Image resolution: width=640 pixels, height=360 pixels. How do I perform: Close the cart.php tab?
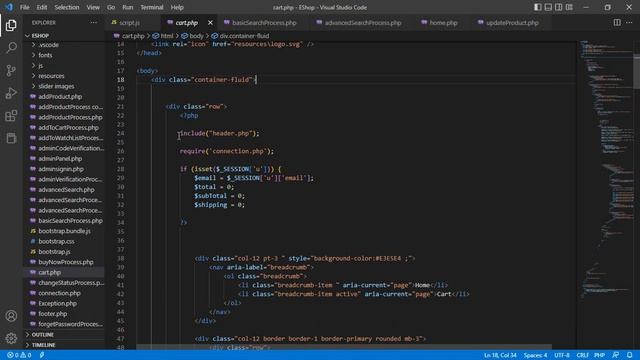tap(210, 23)
